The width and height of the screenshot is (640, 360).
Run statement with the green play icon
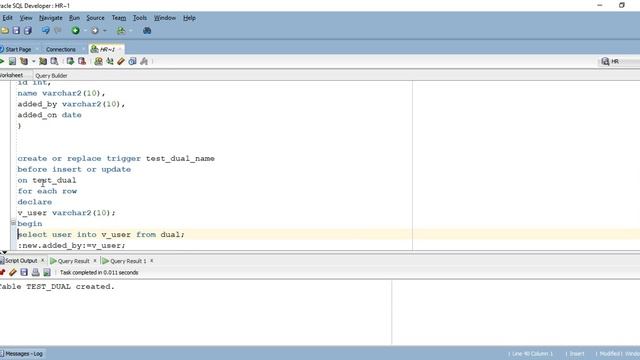(x=2, y=61)
